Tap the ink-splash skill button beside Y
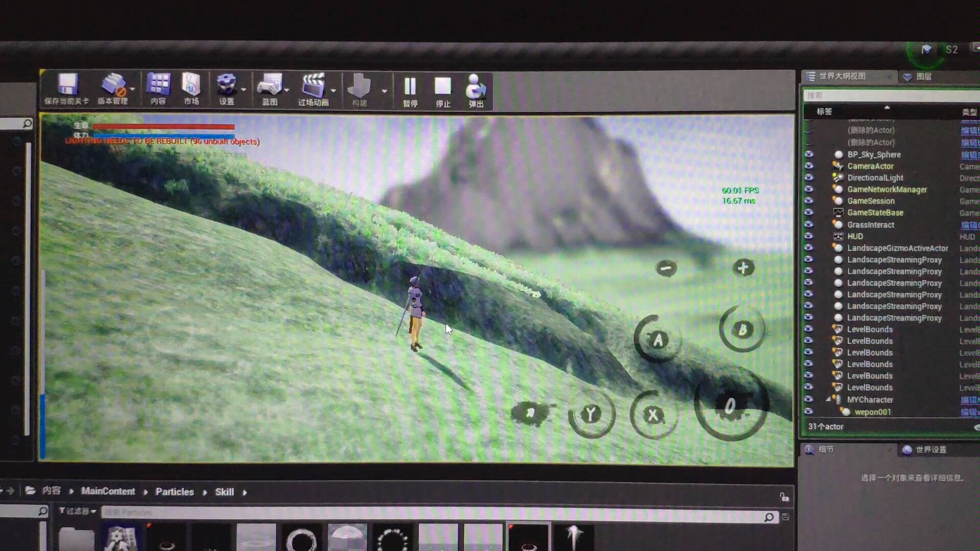 coord(531,412)
